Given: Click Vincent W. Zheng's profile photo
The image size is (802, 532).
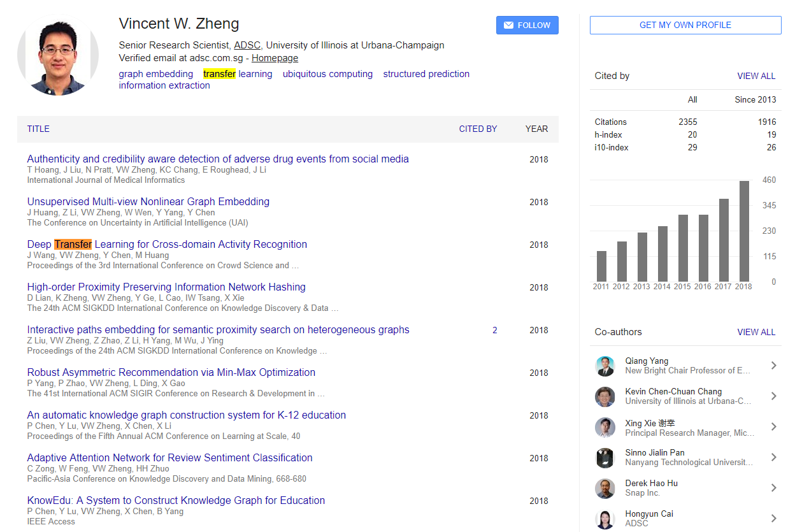Looking at the screenshot, I should tap(58, 56).
